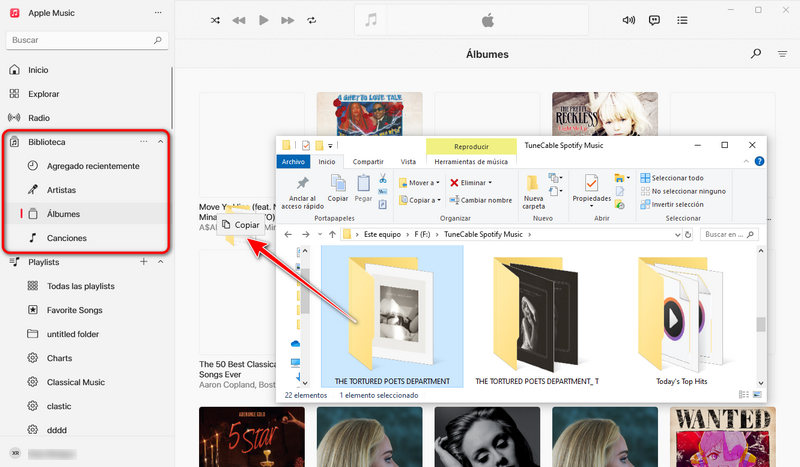
Task: Open Explorer help question mark icon
Action: pos(759,161)
